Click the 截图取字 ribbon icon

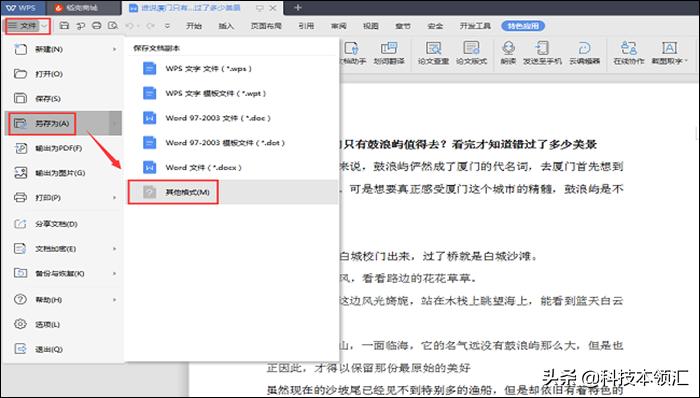669,53
